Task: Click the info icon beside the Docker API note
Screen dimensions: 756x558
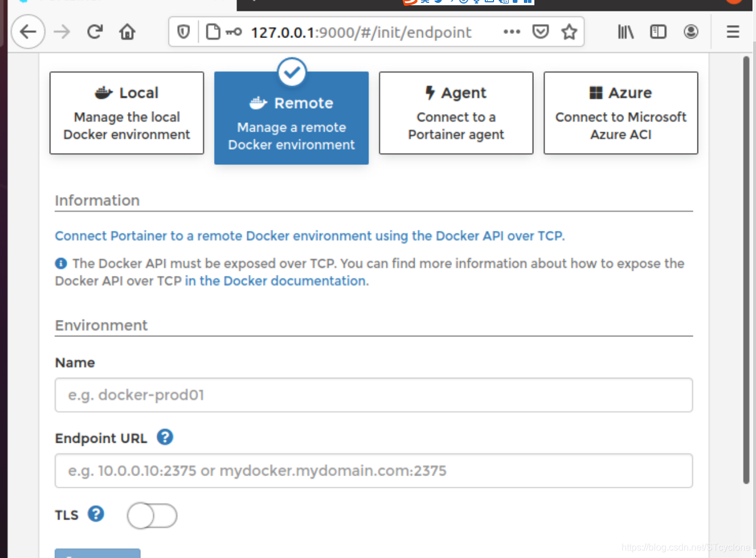Action: pos(61,264)
